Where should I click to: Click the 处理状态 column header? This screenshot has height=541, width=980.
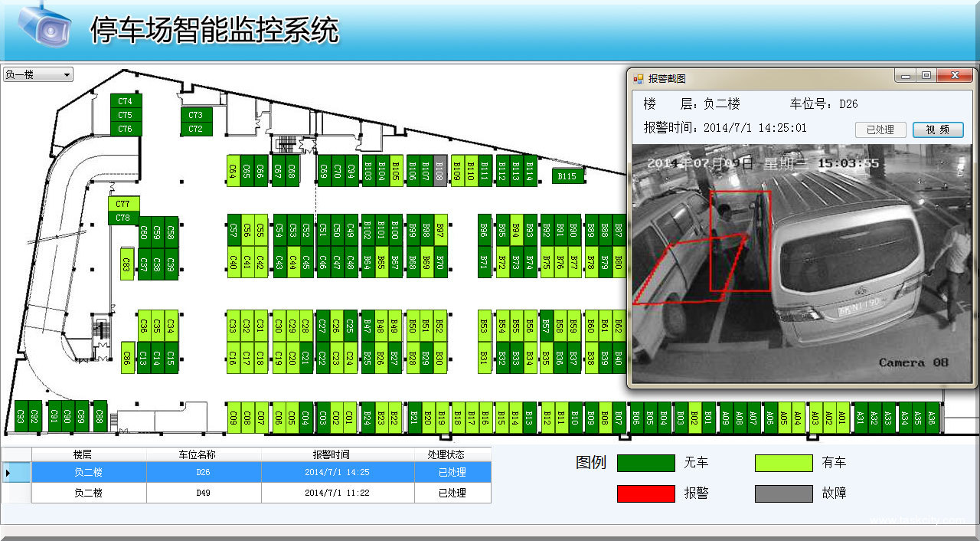pyautogui.click(x=452, y=454)
